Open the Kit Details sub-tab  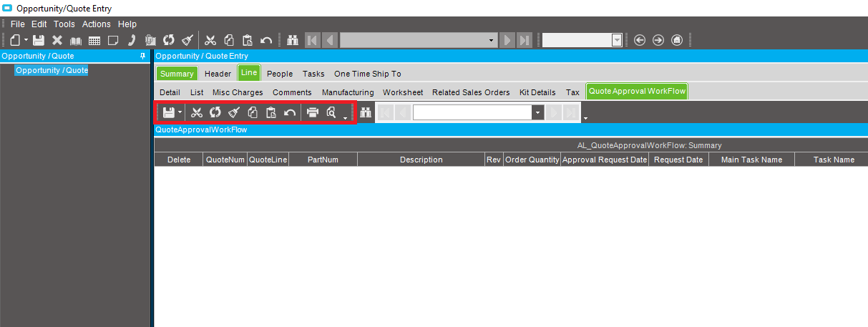pos(537,92)
